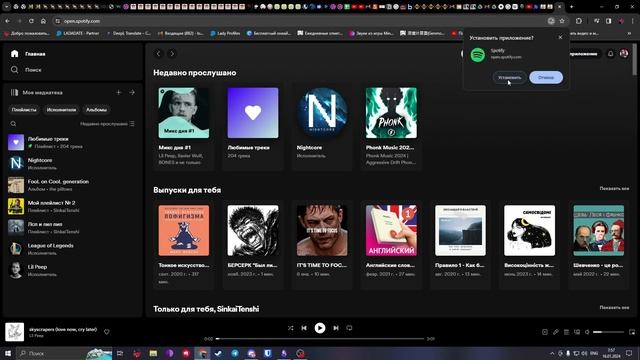Collapse the Моя медиатека library panel
Image resolution: width=640 pixels, height=360 pixels.
click(36, 93)
